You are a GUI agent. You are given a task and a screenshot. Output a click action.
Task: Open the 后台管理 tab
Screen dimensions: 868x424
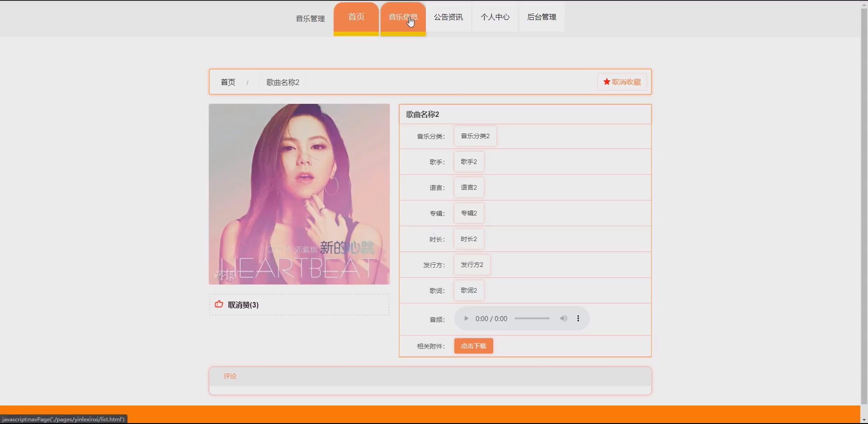click(x=542, y=17)
